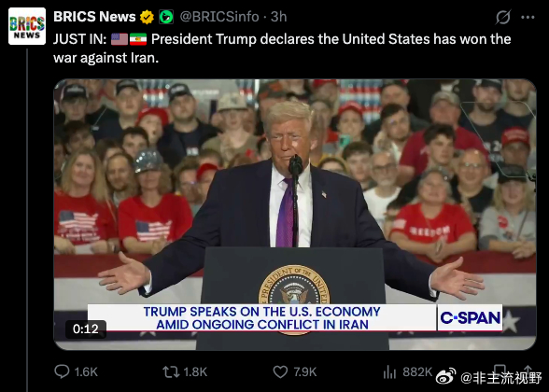549x392 pixels.
Task: Open the Grok explain-post icon
Action: click(502, 17)
